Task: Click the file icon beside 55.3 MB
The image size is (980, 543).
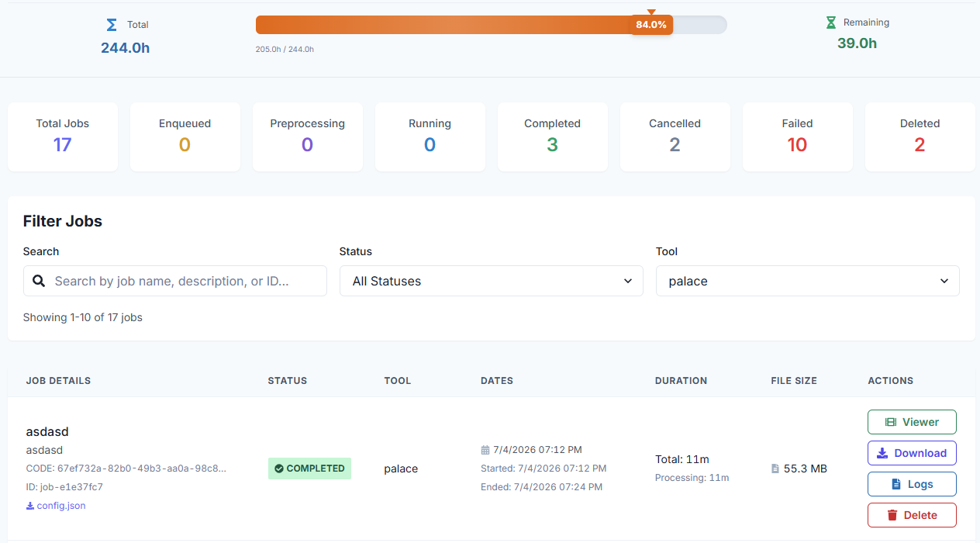Action: point(775,469)
